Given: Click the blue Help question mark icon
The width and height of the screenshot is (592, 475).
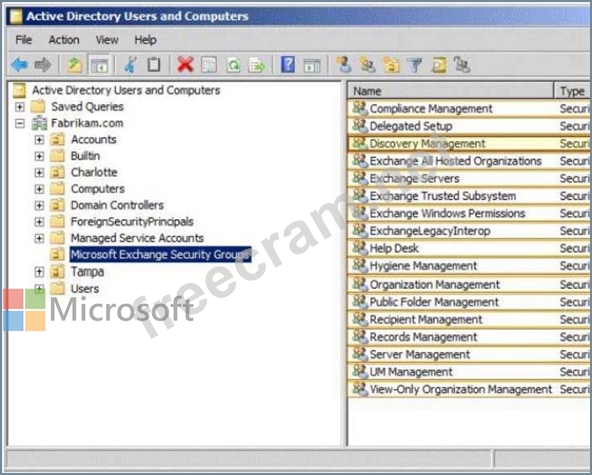Looking at the screenshot, I should tap(288, 65).
